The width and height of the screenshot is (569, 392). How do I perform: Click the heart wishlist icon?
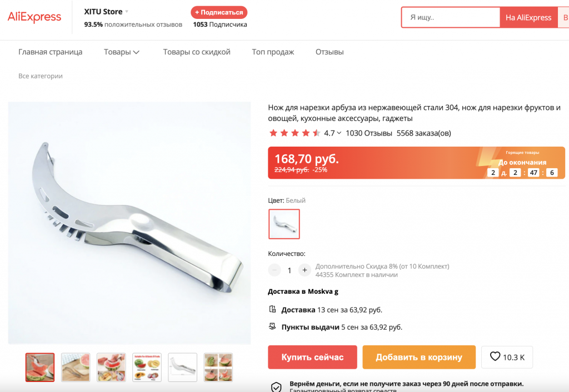(x=495, y=356)
